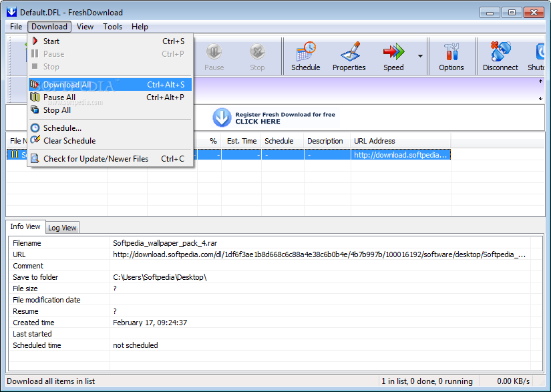Click the 'not scheduled' value
This screenshot has height=392, width=551.
coord(136,345)
